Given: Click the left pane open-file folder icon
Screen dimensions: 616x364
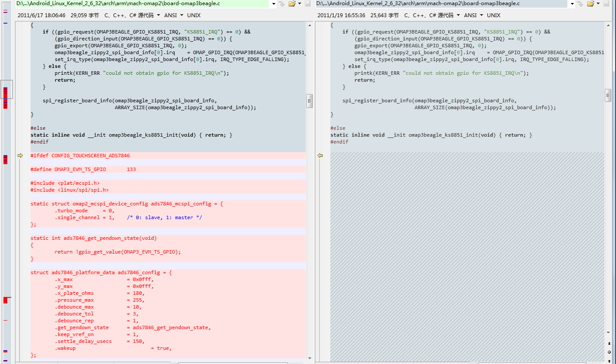Looking at the screenshot, I should pos(292,4).
